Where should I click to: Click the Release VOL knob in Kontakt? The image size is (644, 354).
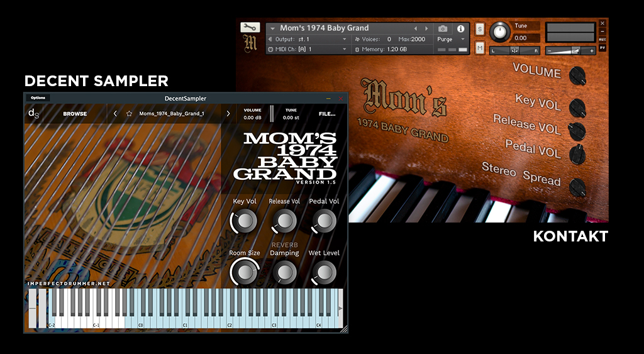pyautogui.click(x=577, y=131)
